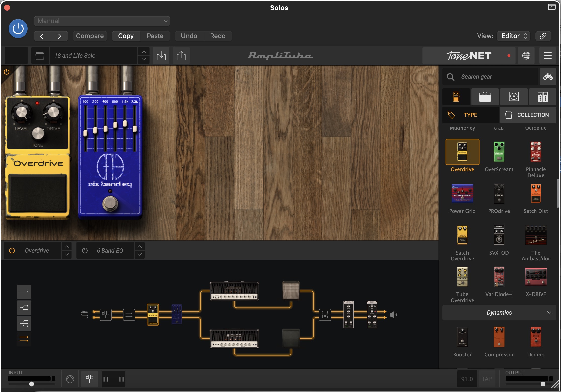
Task: Select the Pinnacle Deluxe pedal thumbnail
Action: 536,152
